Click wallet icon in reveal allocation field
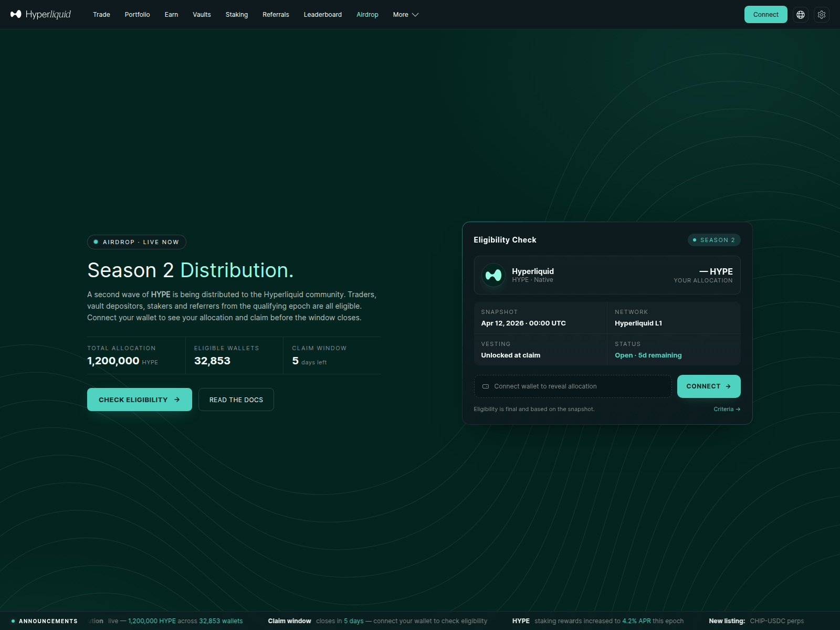The width and height of the screenshot is (840, 630). tap(486, 386)
